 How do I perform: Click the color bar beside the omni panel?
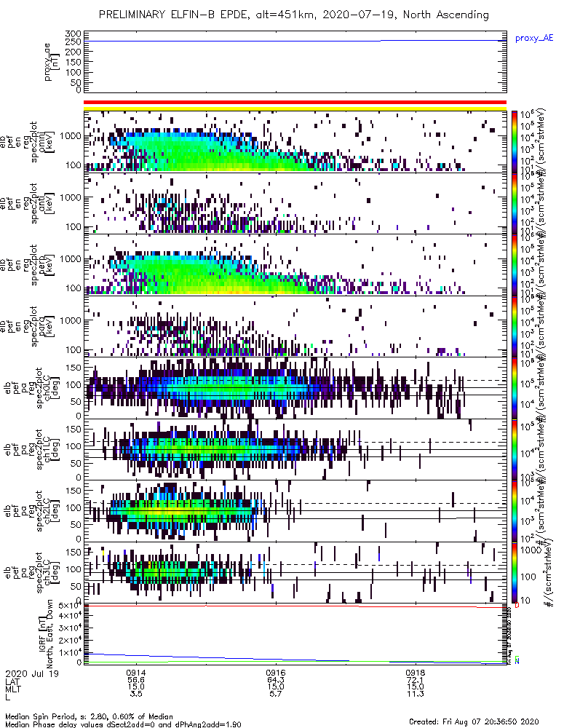click(x=515, y=142)
